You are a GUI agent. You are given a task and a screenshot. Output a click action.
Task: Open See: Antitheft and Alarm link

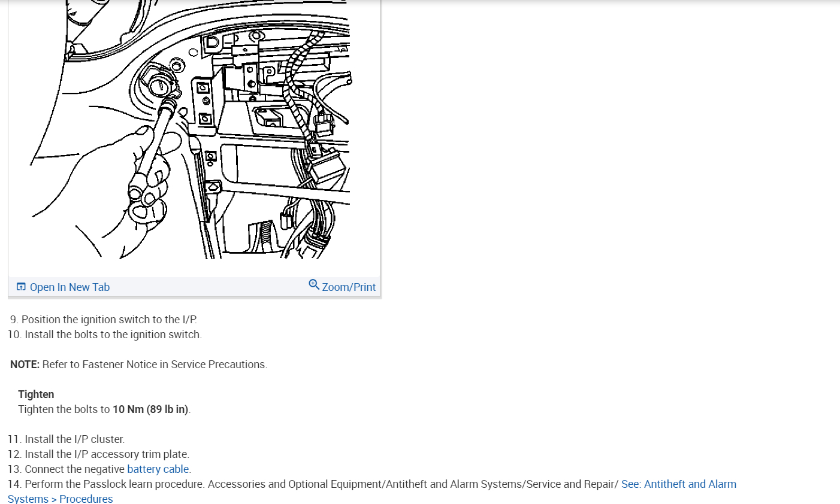coord(679,484)
